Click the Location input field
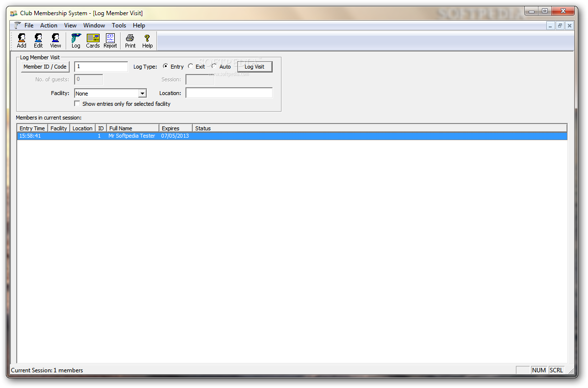The width and height of the screenshot is (588, 388). tap(229, 93)
